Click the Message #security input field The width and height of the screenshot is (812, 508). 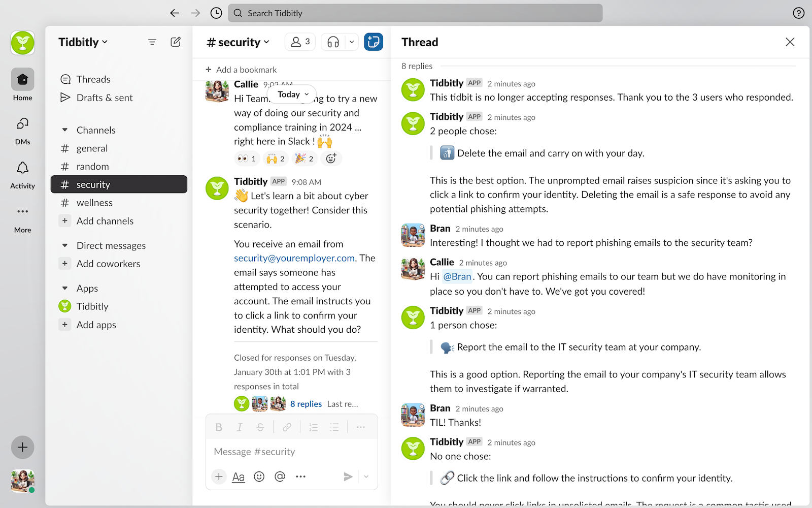pyautogui.click(x=292, y=452)
